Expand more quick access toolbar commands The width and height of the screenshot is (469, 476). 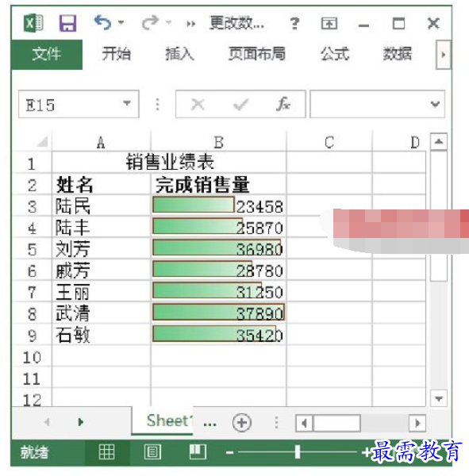pos(190,23)
